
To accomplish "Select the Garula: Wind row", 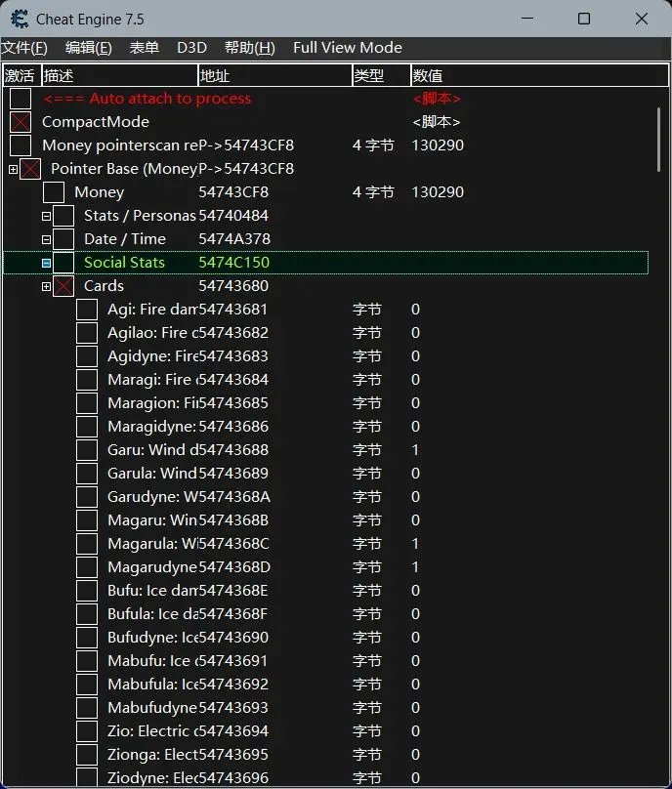I will coord(325,473).
